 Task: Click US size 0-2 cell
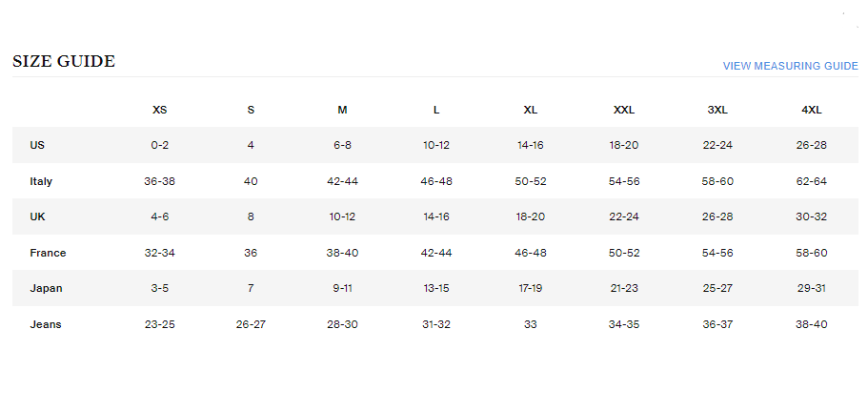[159, 146]
